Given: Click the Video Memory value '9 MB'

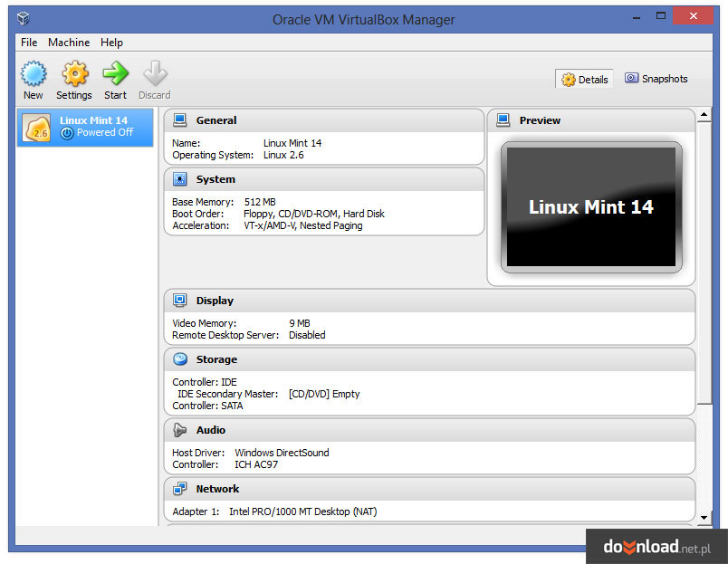Looking at the screenshot, I should point(300,323).
